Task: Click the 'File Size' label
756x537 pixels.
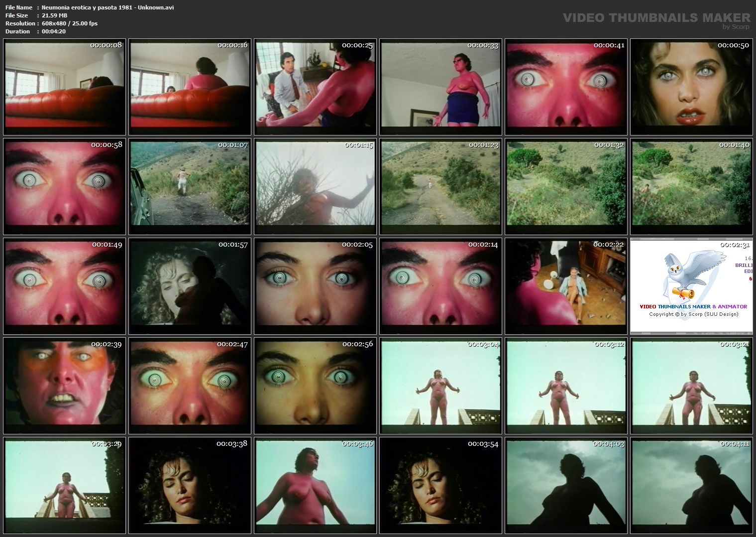Action: [x=16, y=15]
